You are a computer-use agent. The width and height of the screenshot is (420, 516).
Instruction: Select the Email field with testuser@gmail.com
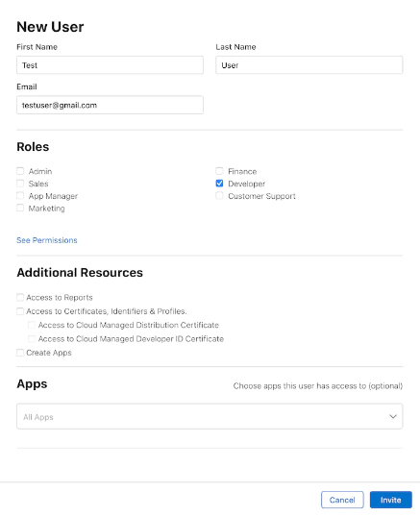(110, 105)
